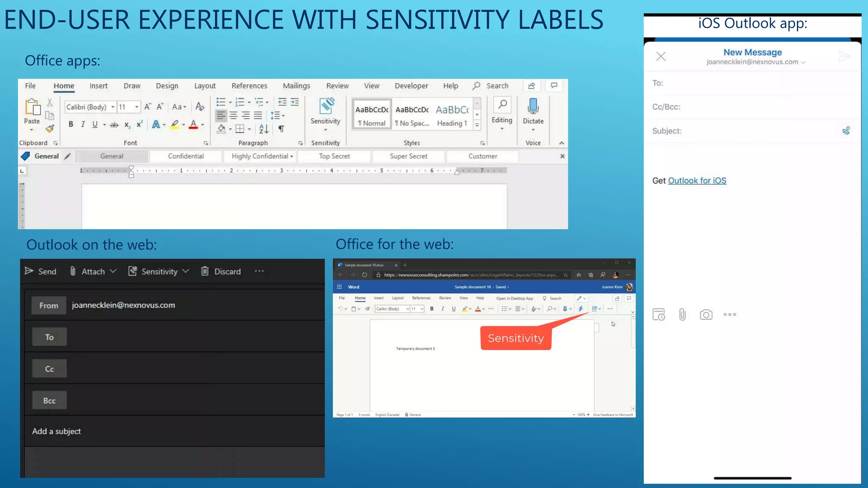Close the iOS New Message with X

coord(661,56)
